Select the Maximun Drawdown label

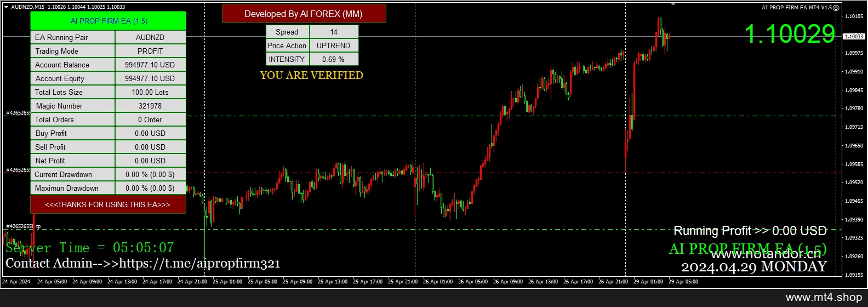[73, 188]
